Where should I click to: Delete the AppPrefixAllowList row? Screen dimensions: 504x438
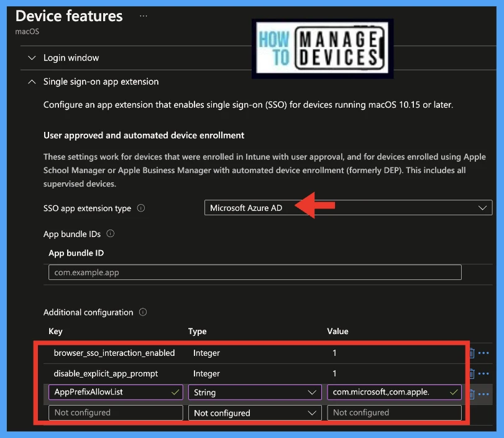(x=472, y=394)
